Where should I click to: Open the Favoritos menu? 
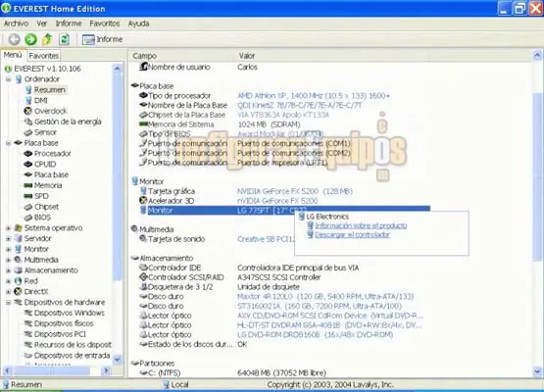tap(105, 24)
